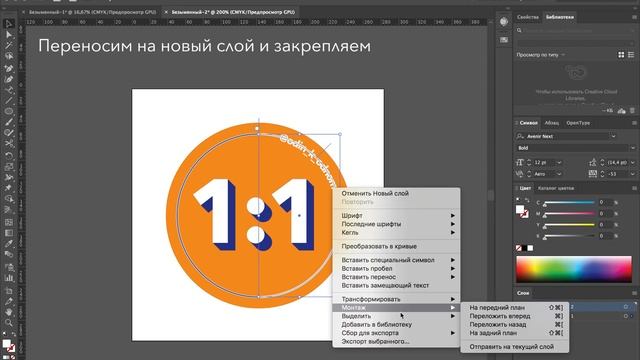Select the Column Graph tool

point(9,278)
